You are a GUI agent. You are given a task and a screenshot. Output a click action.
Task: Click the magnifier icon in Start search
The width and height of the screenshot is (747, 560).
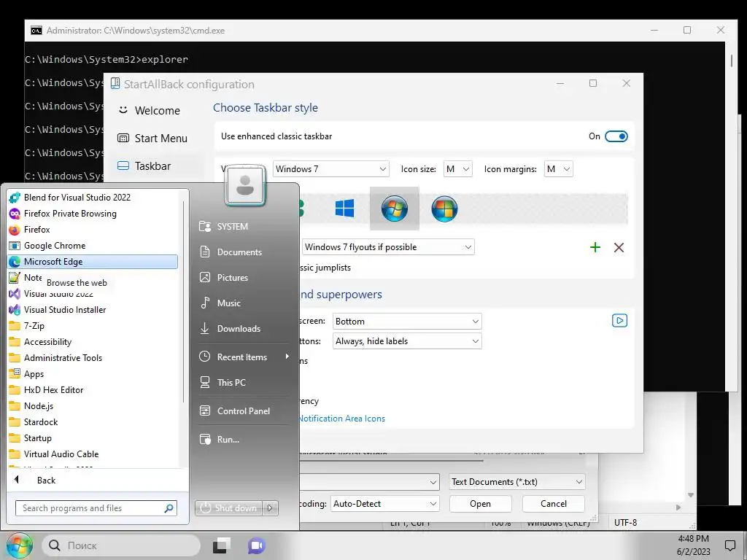pos(169,508)
